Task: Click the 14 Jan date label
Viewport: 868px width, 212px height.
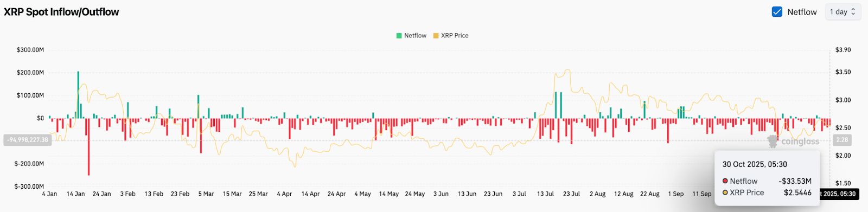Action: [x=75, y=194]
